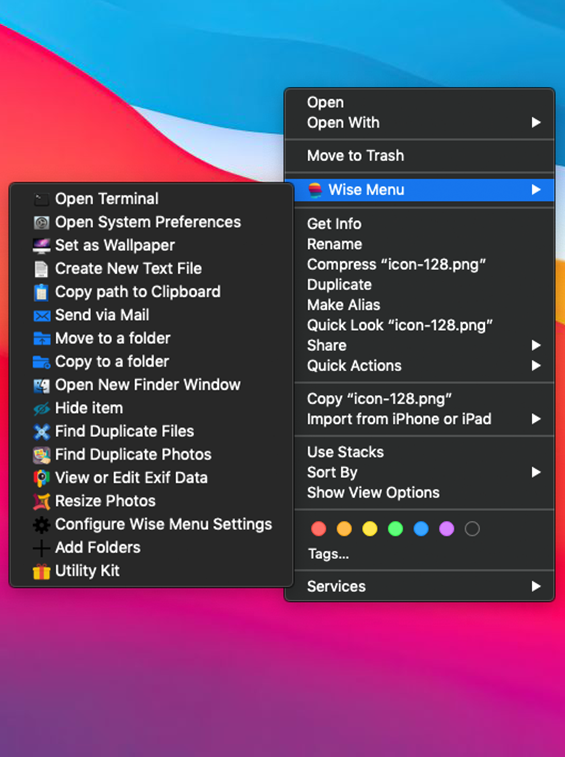Click the Open Terminal icon

pyautogui.click(x=42, y=199)
